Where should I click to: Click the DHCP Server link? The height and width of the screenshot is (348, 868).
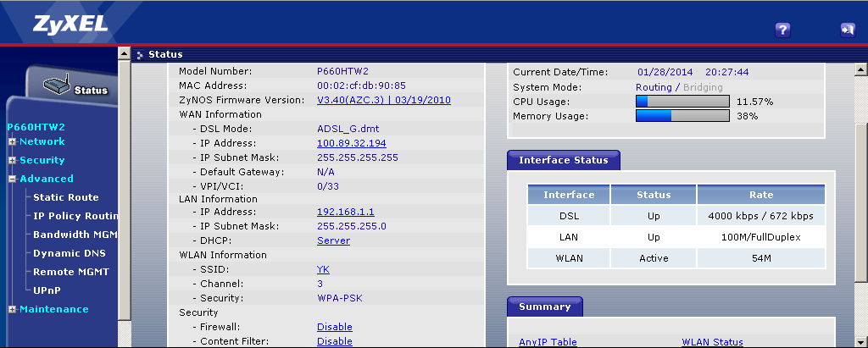pos(333,240)
